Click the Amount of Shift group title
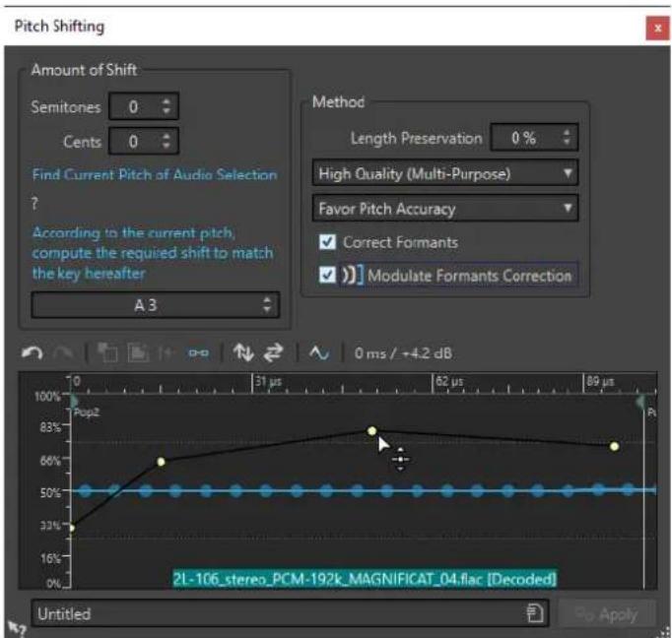This screenshot has height=638, width=672. pos(84,69)
